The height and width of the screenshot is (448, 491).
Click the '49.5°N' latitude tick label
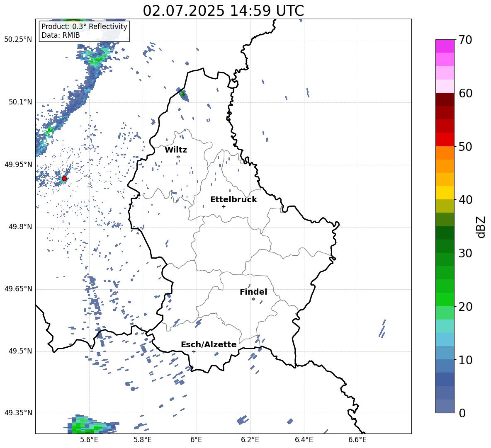20,351
